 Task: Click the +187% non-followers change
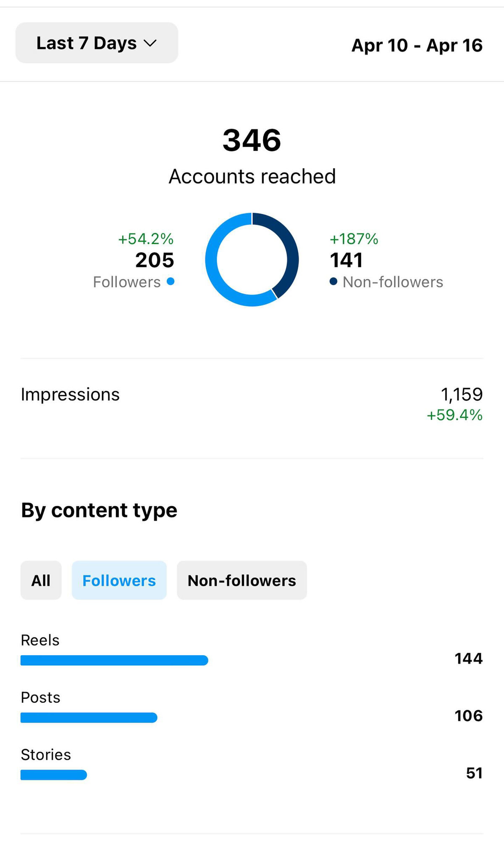354,239
